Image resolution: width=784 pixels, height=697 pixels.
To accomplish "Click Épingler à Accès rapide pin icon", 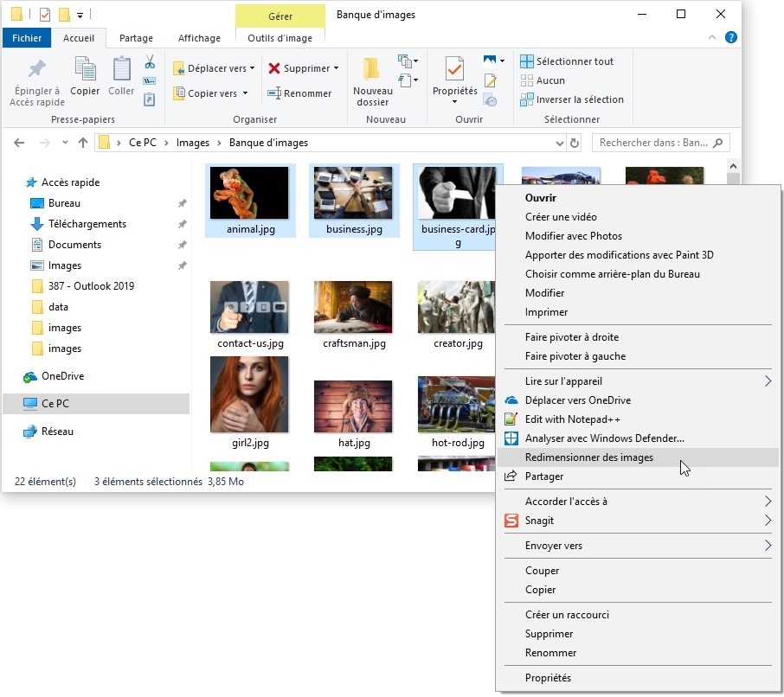I will click(x=36, y=69).
